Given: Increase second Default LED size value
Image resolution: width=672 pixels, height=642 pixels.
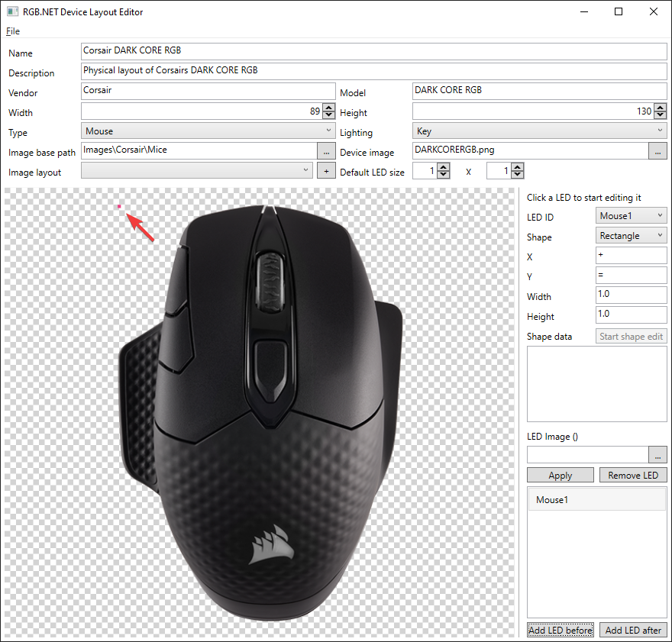Looking at the screenshot, I should (x=518, y=167).
